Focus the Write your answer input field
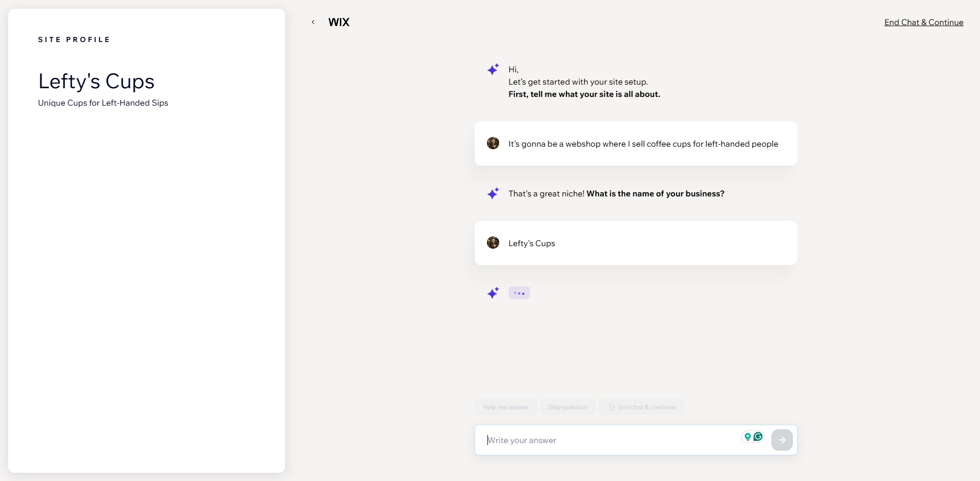 (610, 440)
